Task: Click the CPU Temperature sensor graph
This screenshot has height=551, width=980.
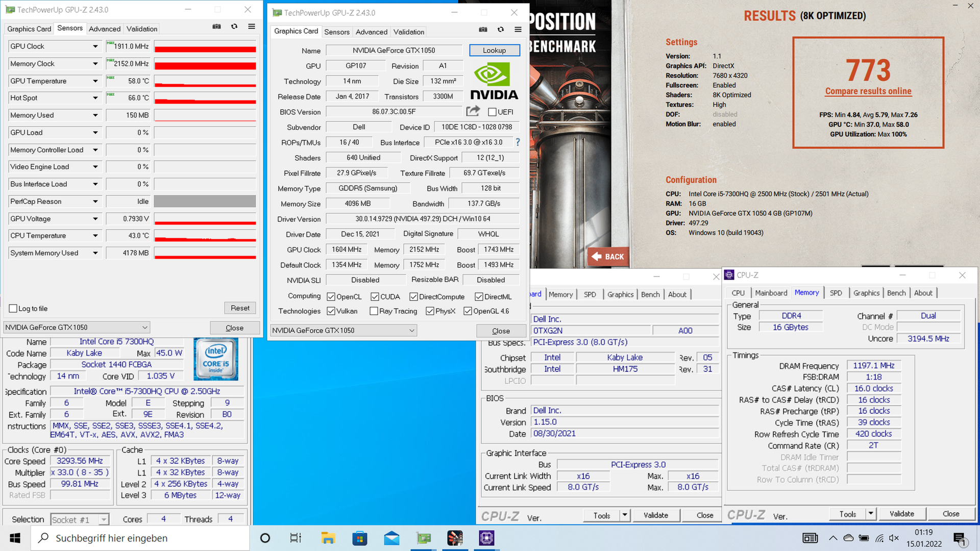Action: [x=205, y=236]
